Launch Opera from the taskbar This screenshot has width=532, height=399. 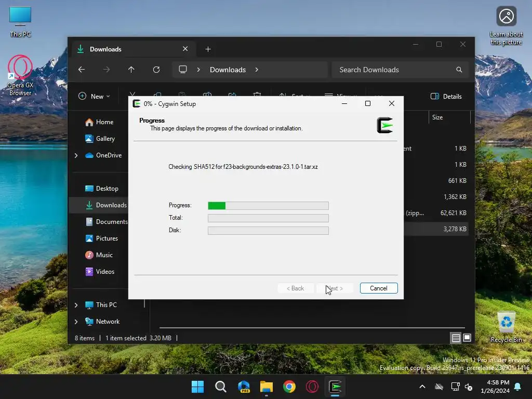(x=312, y=387)
